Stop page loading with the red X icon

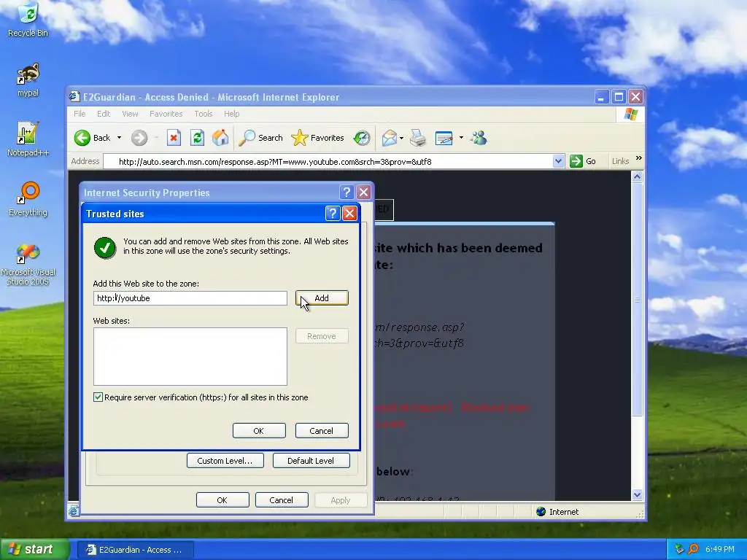(x=174, y=138)
